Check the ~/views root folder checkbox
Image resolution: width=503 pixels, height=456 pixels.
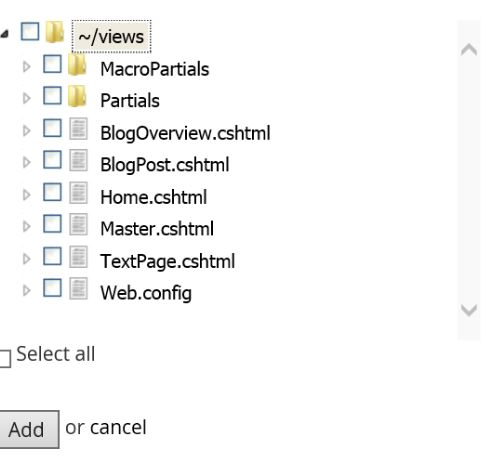pyautogui.click(x=30, y=31)
